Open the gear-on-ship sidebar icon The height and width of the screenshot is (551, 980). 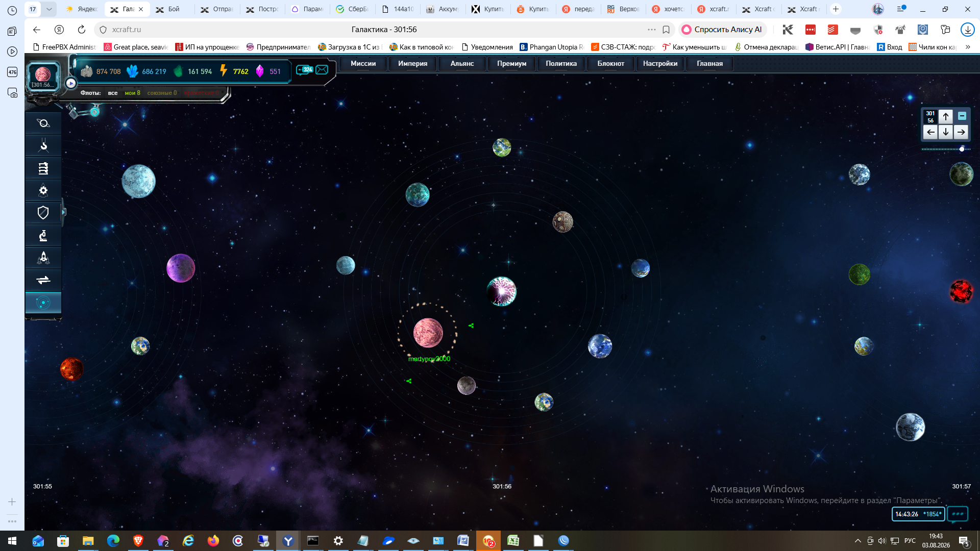point(43,190)
